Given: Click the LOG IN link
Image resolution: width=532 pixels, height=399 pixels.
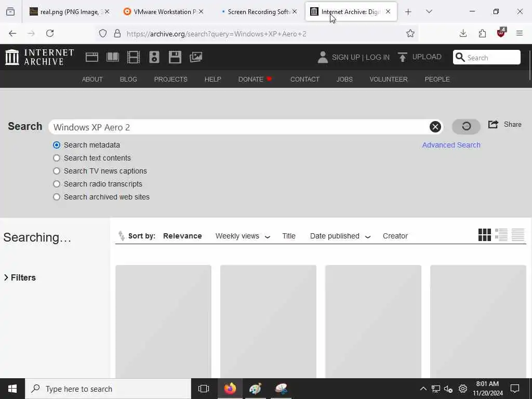Looking at the screenshot, I should [377, 57].
